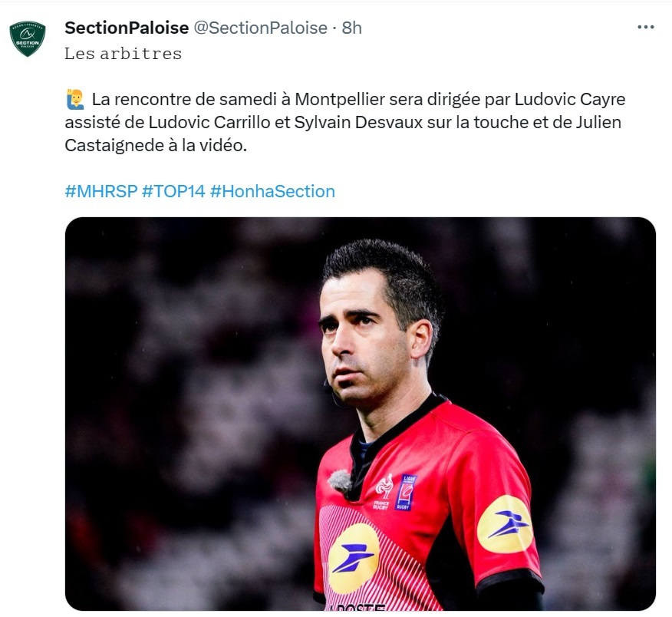Click the tweet body text about Montpellier
672x617 pixels.
pos(345,122)
